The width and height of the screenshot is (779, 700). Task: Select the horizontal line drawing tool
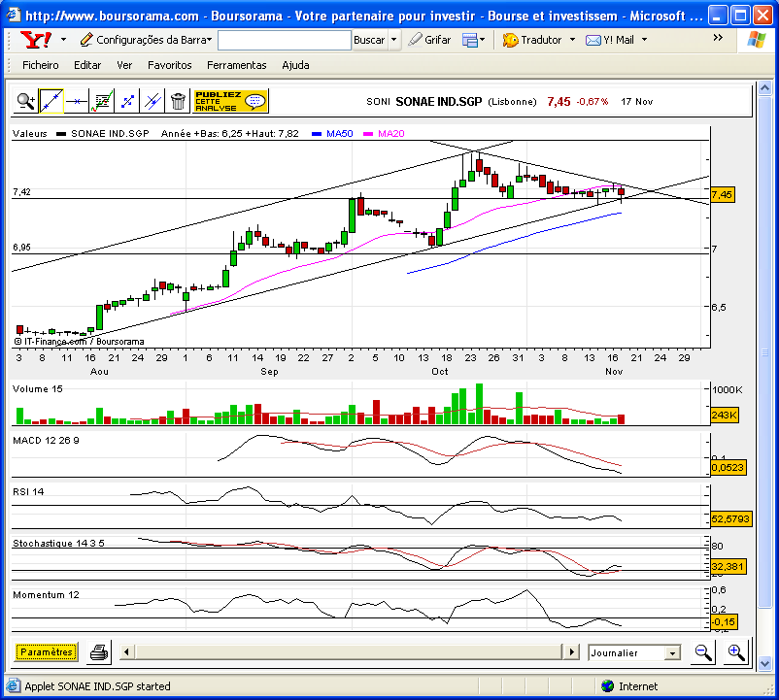77,101
